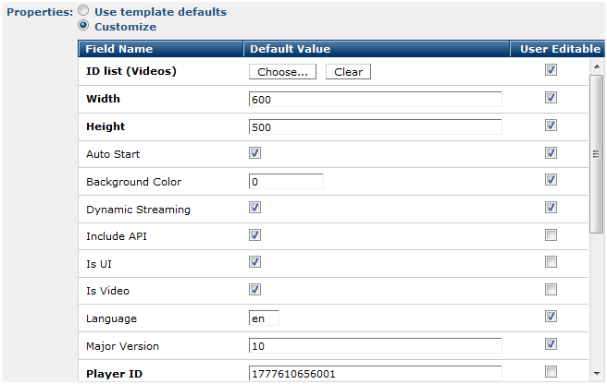This screenshot has width=607, height=384.
Task: Toggle the Dynamic Streaming default value checkbox
Action: [x=255, y=207]
